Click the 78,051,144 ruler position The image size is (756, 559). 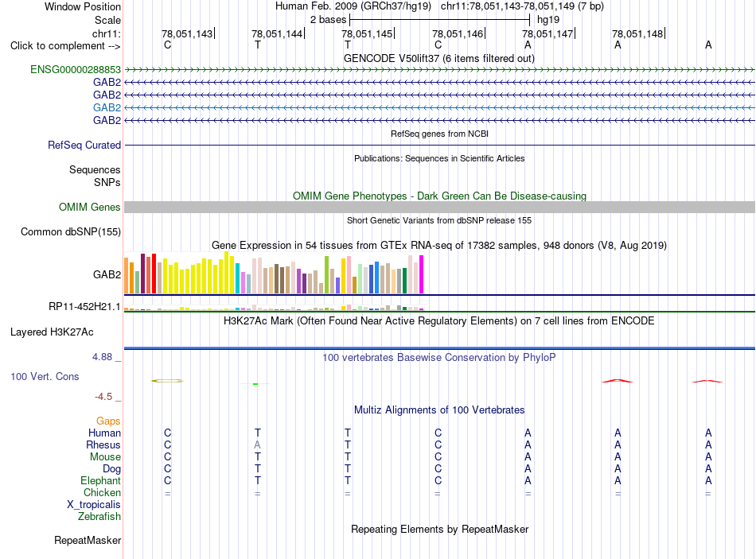click(277, 33)
